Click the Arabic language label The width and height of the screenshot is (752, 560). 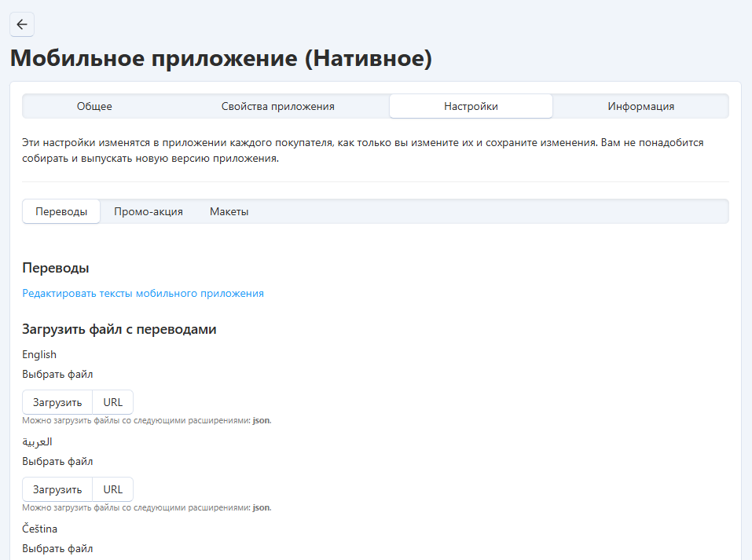(37, 441)
